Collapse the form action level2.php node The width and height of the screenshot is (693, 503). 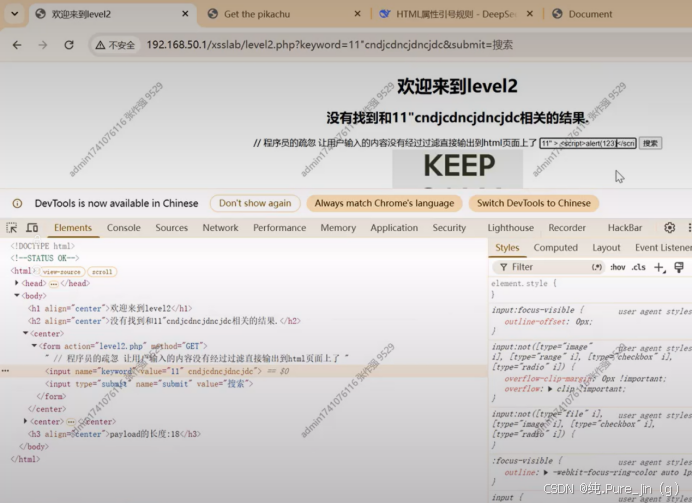tap(34, 346)
